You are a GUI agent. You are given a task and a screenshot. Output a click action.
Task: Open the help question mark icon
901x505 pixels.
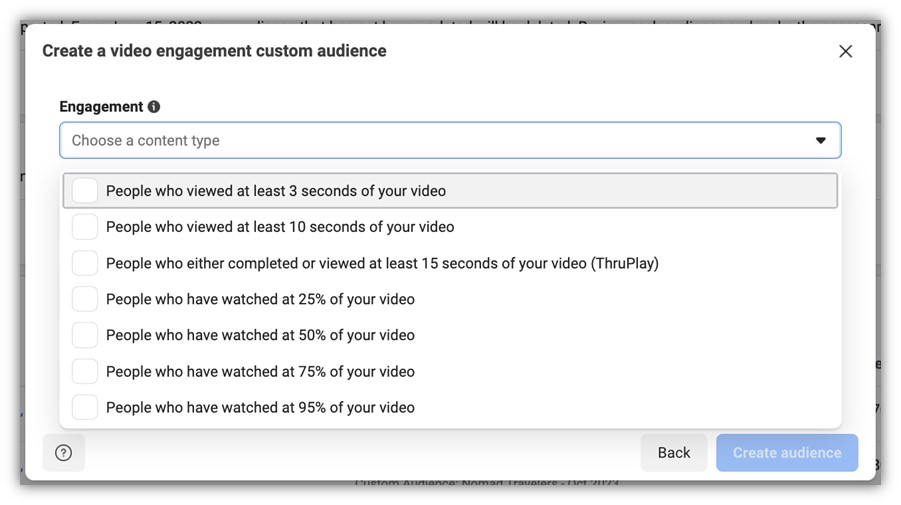point(64,453)
